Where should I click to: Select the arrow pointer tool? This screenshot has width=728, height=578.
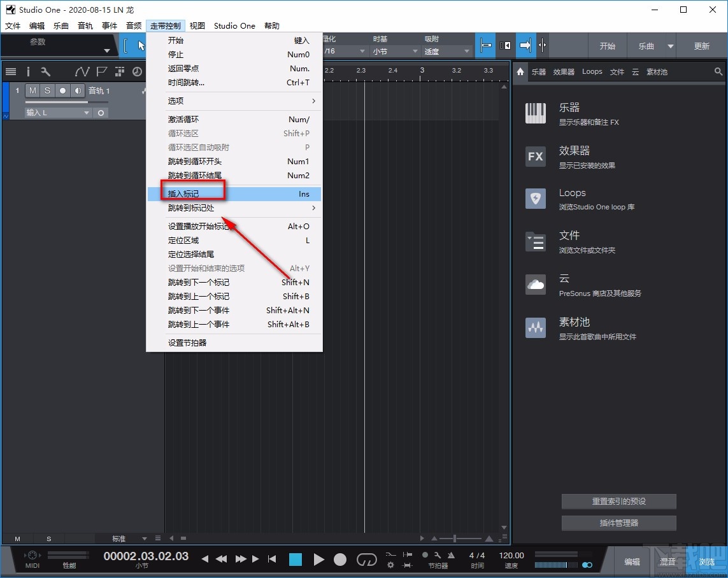click(x=141, y=45)
